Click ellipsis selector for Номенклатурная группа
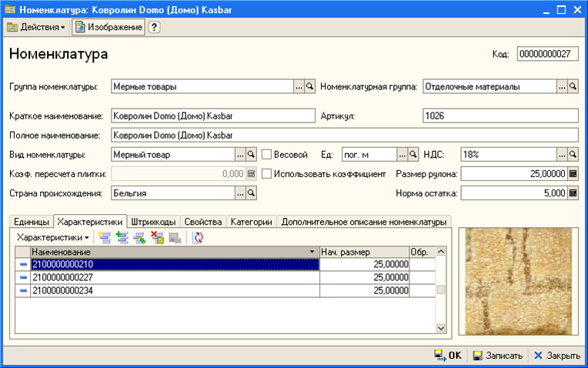588x368 pixels. [x=562, y=87]
